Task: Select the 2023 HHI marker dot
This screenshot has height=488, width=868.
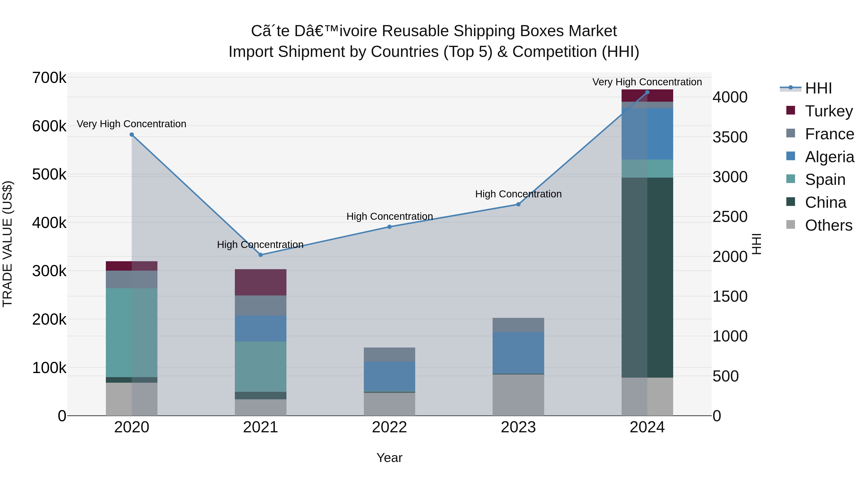Action: (518, 204)
